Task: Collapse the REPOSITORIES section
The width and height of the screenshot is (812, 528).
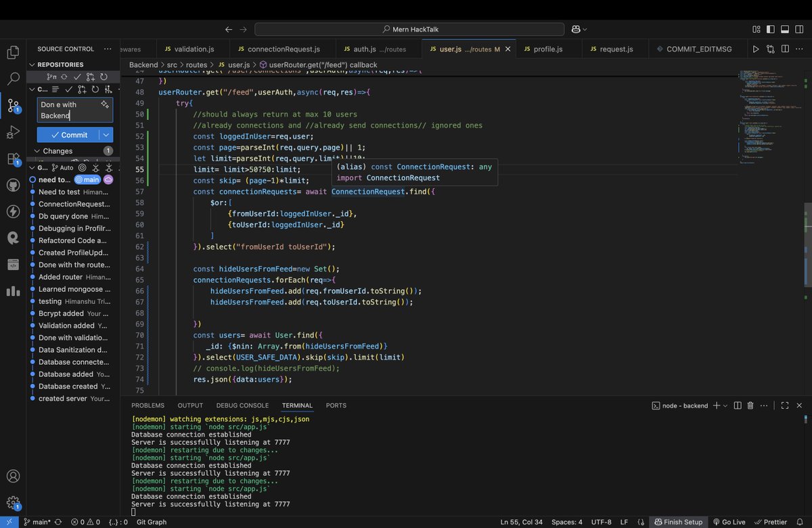Action: pyautogui.click(x=32, y=64)
